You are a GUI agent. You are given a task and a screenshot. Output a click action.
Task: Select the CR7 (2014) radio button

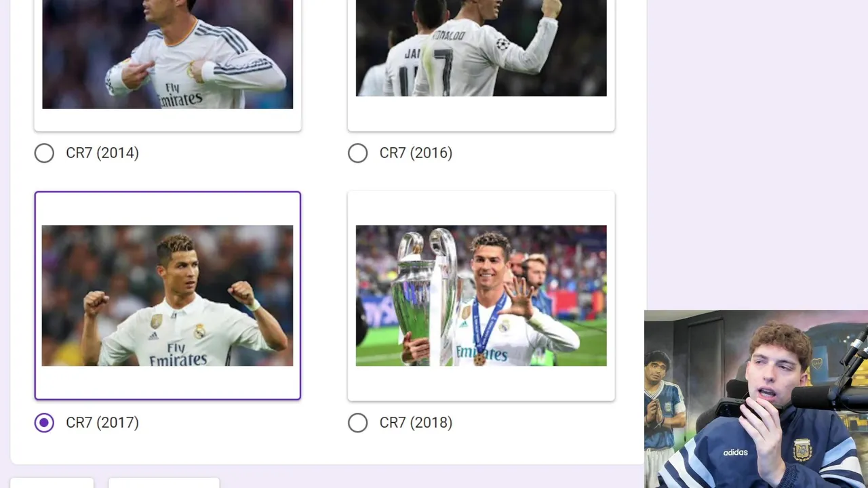click(44, 153)
